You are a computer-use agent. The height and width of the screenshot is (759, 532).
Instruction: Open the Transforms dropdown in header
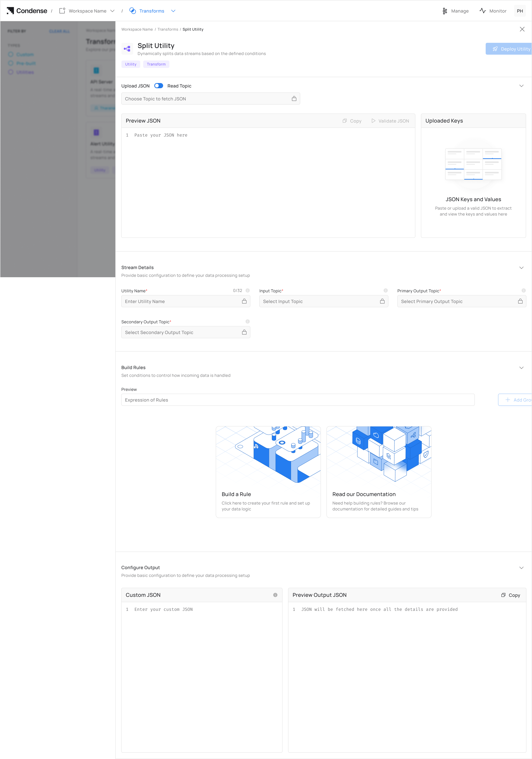click(x=173, y=11)
